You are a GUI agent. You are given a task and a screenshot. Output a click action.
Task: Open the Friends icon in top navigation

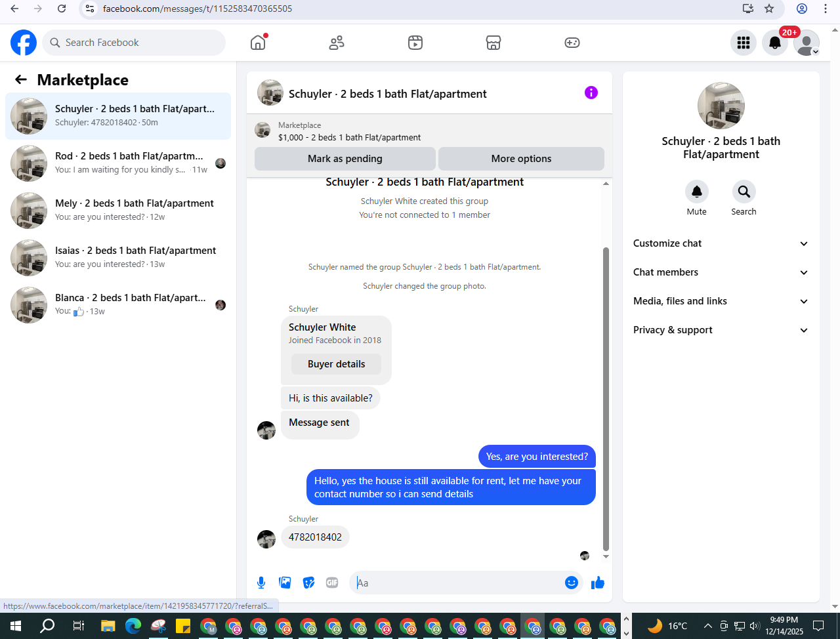337,43
